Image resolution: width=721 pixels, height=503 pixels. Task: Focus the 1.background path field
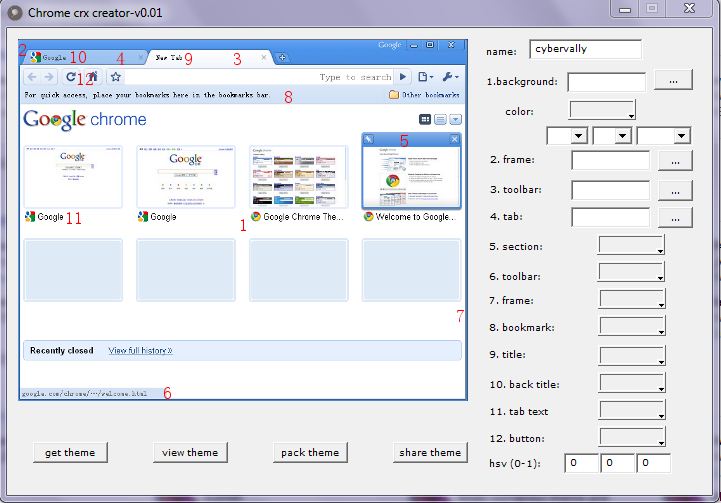pyautogui.click(x=607, y=82)
